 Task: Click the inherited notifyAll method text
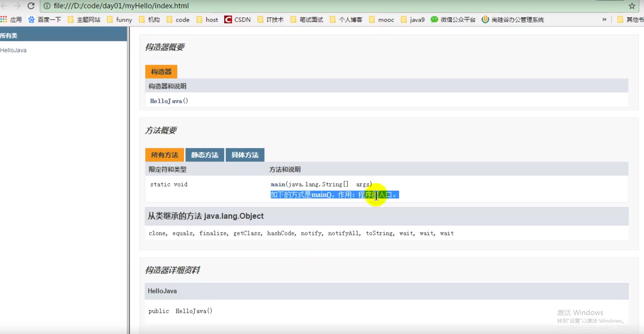(343, 233)
